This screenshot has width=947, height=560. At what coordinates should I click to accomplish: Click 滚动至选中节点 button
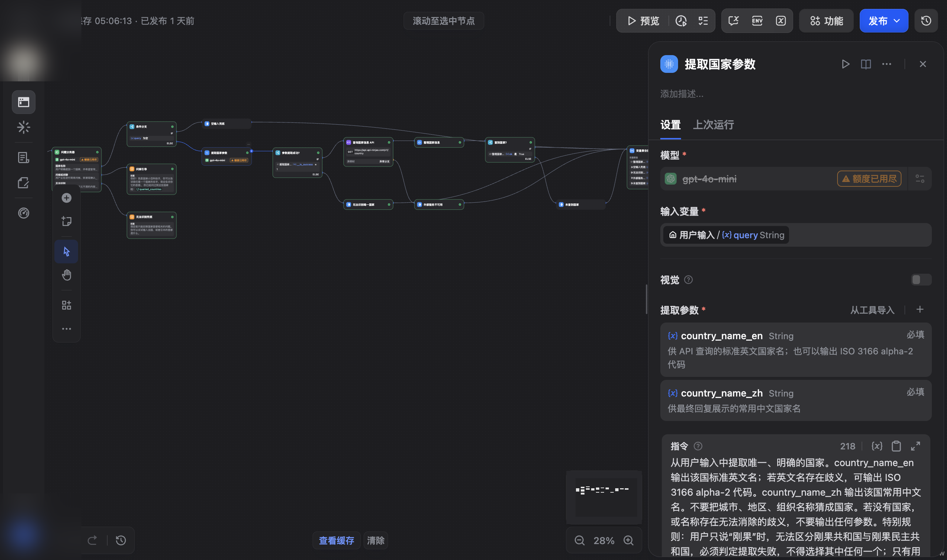pos(444,21)
